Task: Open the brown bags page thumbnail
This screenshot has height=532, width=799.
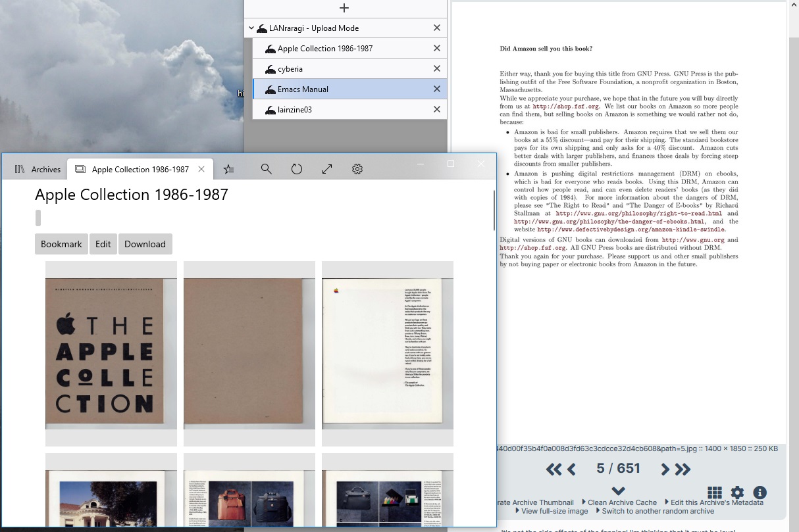Action: 249,490
